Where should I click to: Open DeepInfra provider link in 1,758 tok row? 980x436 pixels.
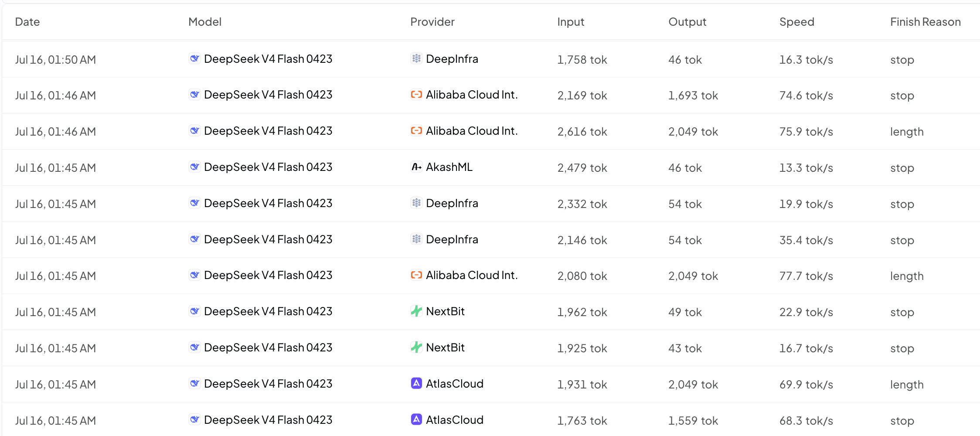(x=452, y=59)
